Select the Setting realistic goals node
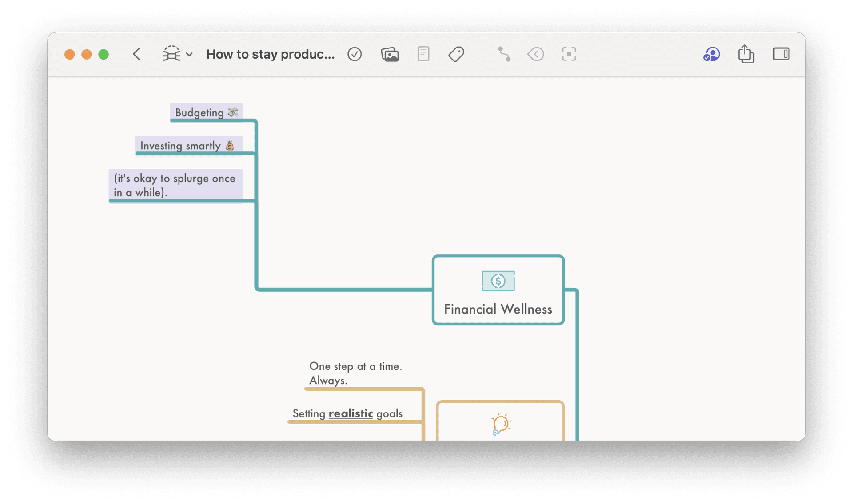 pos(347,413)
